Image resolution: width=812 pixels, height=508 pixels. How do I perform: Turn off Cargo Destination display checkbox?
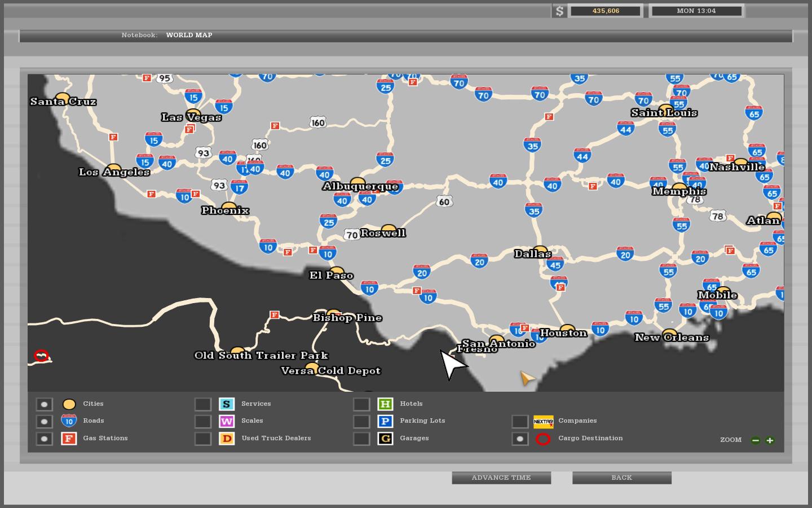click(x=519, y=439)
